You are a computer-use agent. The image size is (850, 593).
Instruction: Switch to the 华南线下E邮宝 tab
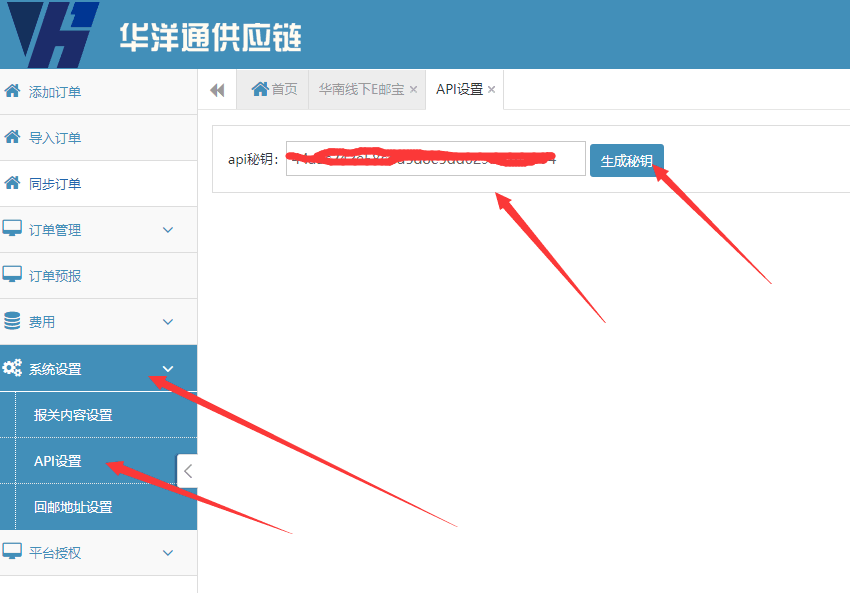coord(361,89)
